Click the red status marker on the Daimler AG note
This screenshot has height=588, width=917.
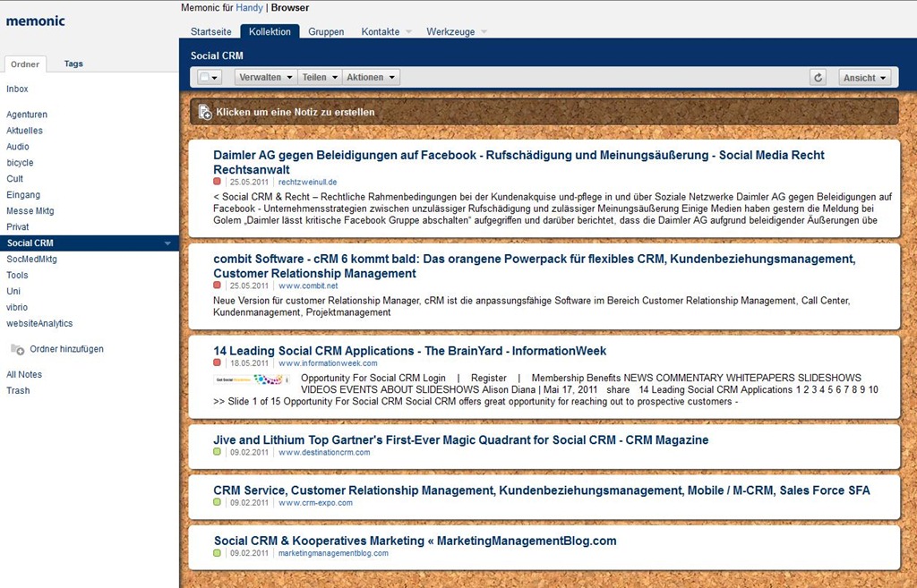pyautogui.click(x=217, y=182)
